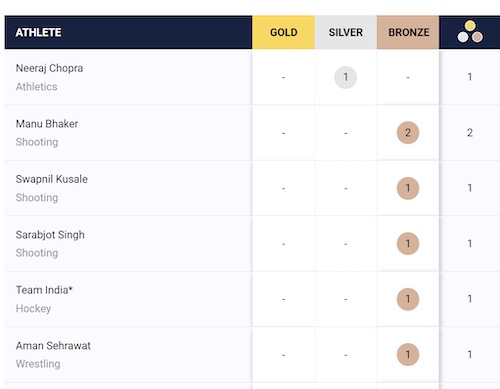This screenshot has width=500, height=389.
Task: Click Team India's bronze medal badge
Action: [408, 299]
